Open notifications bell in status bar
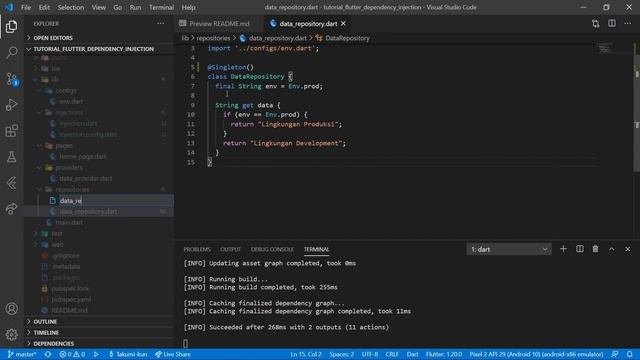This screenshot has width=640, height=360. (x=630, y=354)
